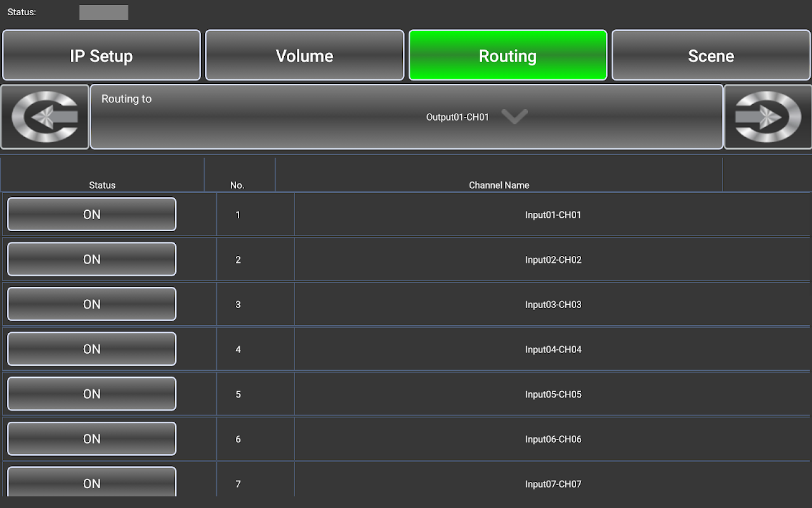Viewport: 812px width, 508px height.
Task: Click row number 5 cell
Action: (x=256, y=394)
